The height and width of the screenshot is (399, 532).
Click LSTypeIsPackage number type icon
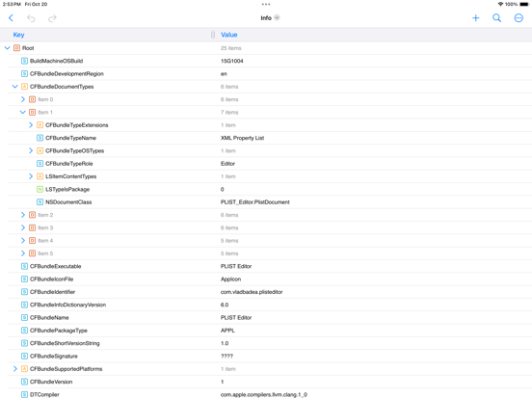(x=40, y=189)
